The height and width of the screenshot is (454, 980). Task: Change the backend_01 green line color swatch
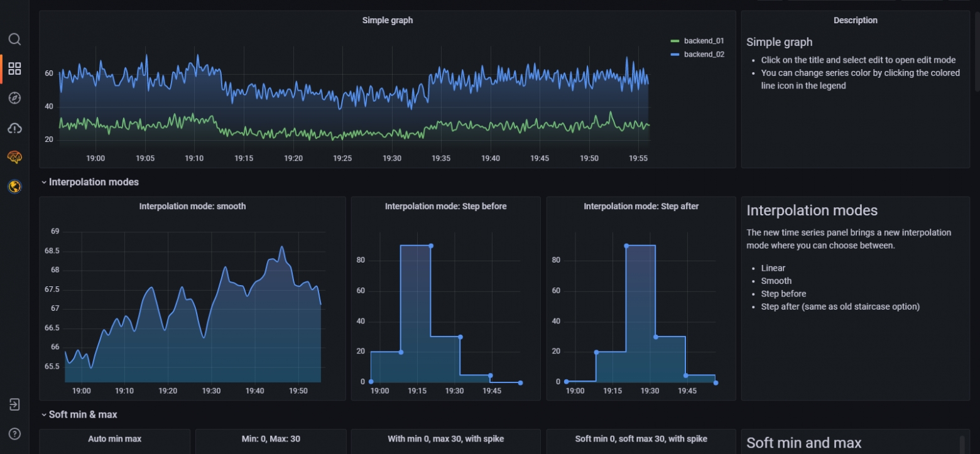click(x=675, y=41)
